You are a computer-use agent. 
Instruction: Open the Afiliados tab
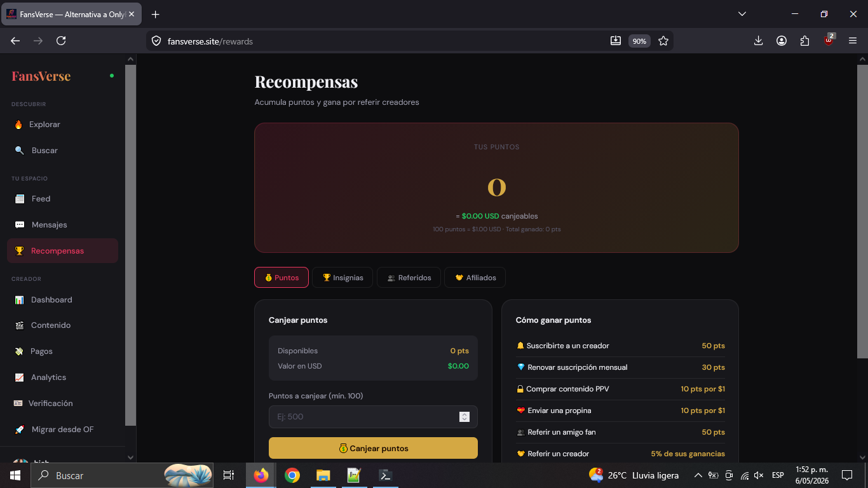pos(475,278)
